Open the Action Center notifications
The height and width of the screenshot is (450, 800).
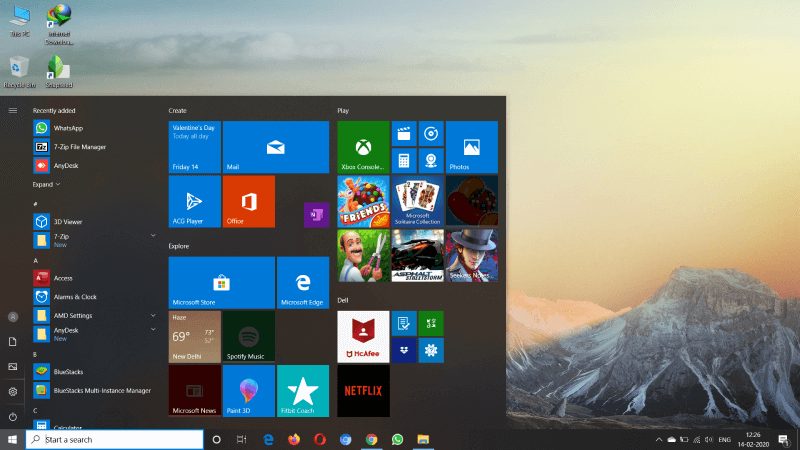pos(784,439)
